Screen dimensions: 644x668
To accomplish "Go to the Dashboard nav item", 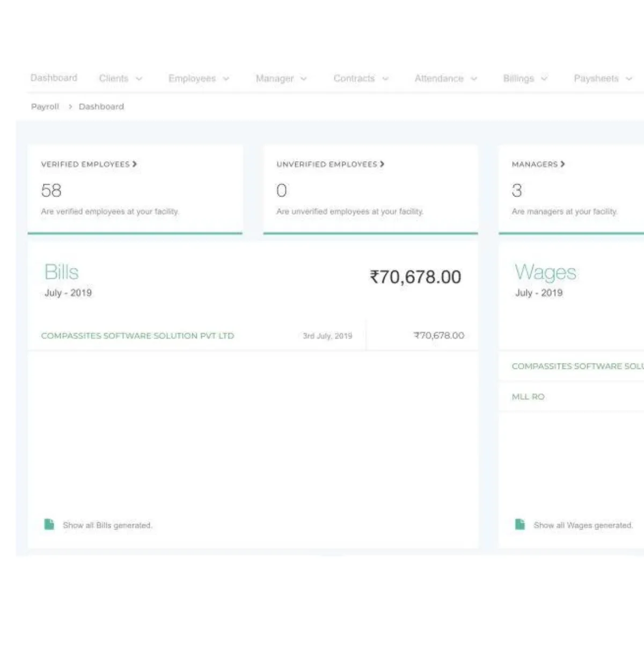I will 54,78.
